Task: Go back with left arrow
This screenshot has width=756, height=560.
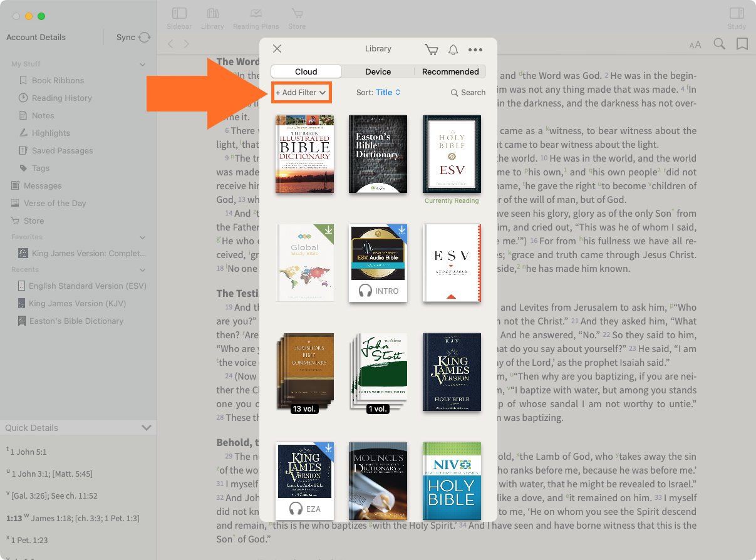Action: (171, 44)
